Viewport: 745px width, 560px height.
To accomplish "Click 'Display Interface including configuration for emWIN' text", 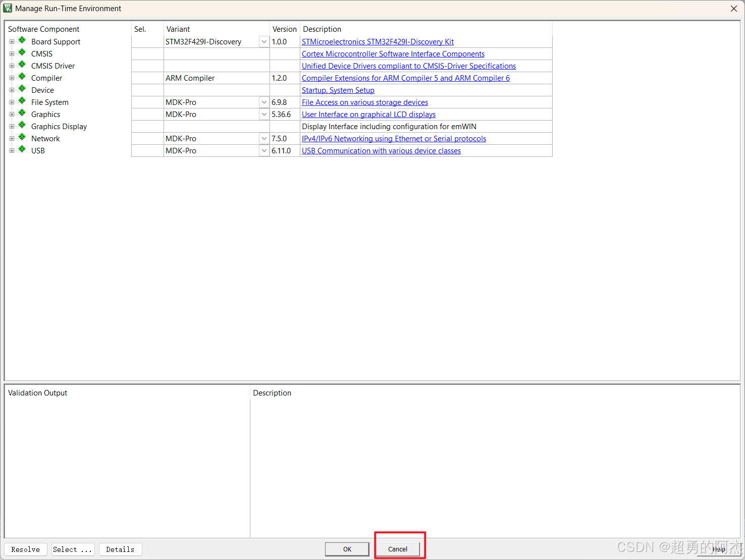I will pyautogui.click(x=389, y=127).
